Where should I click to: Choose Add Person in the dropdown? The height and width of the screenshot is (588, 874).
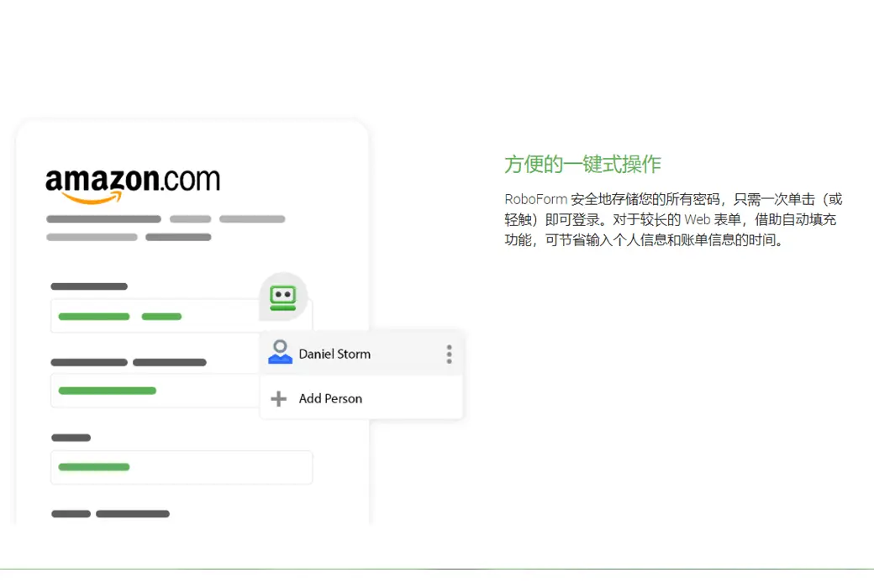coord(361,398)
